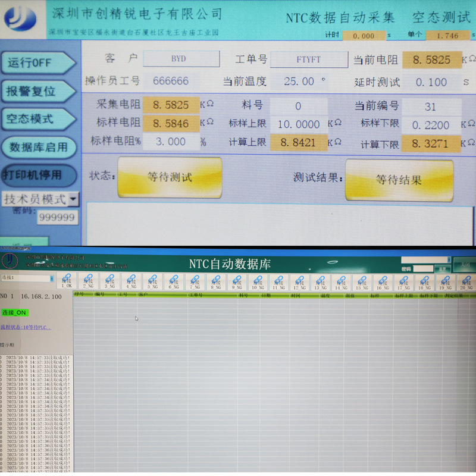
Task: Click the 标样下限 field showing 0.2200
Action: coord(431,125)
